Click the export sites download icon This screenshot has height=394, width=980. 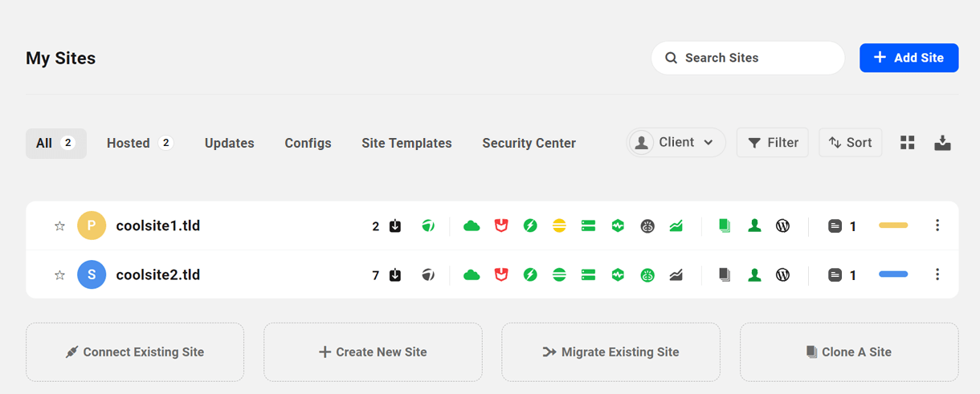(943, 143)
